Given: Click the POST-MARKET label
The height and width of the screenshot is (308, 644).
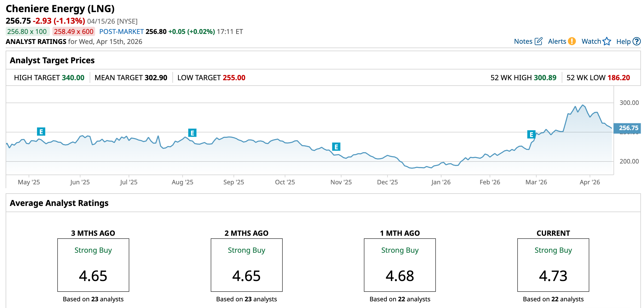Looking at the screenshot, I should pos(121,32).
